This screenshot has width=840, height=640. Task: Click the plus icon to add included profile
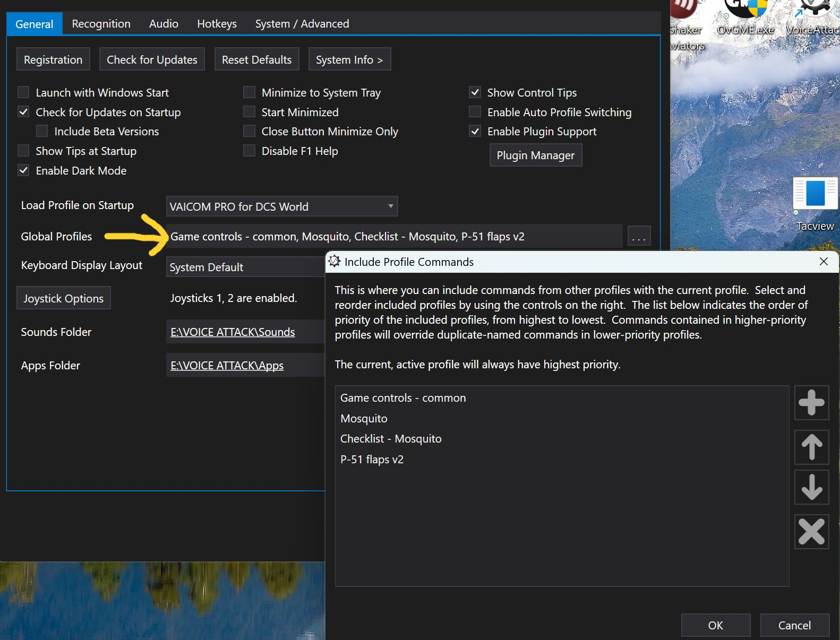[811, 402]
